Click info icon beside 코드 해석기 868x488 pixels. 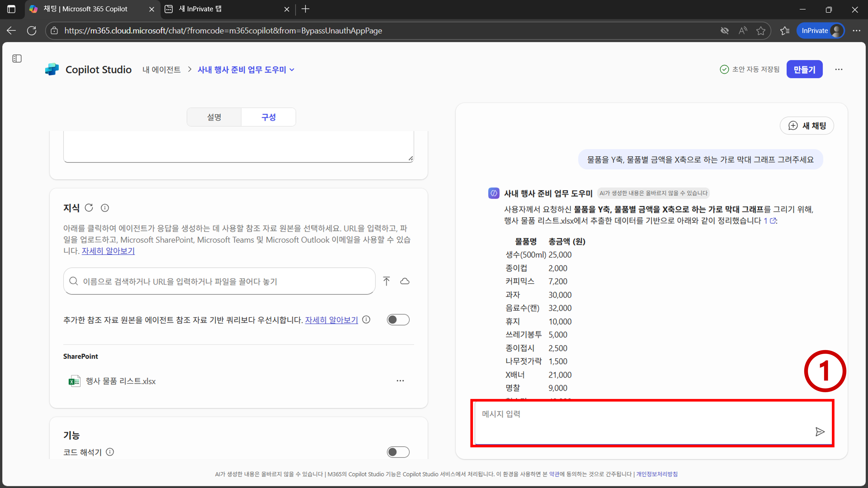pyautogui.click(x=110, y=452)
